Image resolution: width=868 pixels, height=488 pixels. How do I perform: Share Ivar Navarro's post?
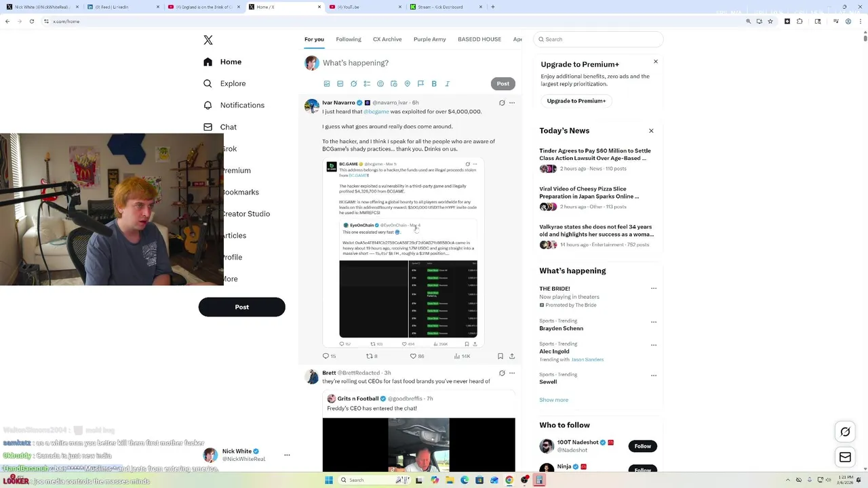pyautogui.click(x=512, y=356)
